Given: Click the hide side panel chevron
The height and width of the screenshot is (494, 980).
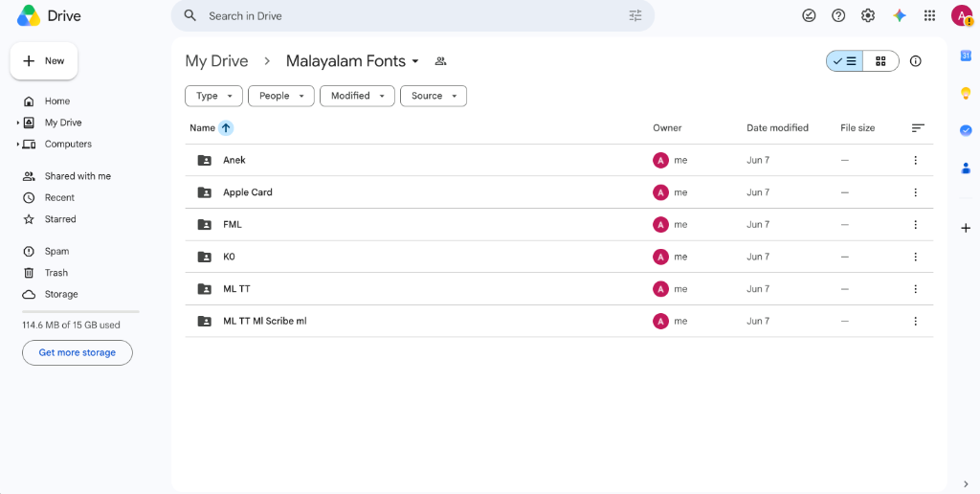Looking at the screenshot, I should [966, 483].
